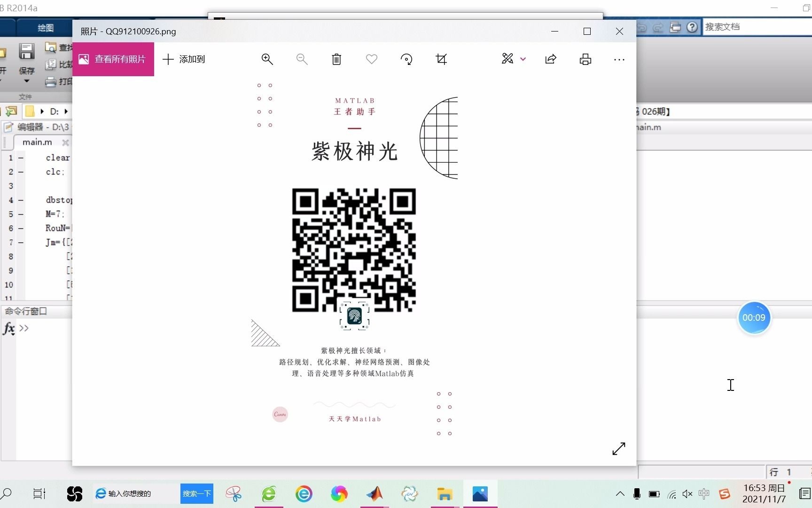Close the main.m editor tab
Screen dimensions: 812x508
coord(65,143)
